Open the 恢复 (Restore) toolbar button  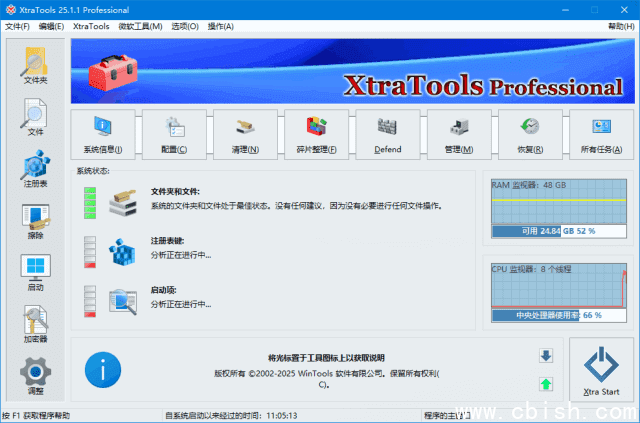(530, 134)
